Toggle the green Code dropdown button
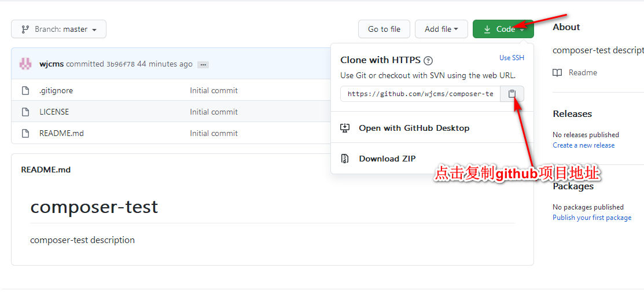 pyautogui.click(x=503, y=29)
